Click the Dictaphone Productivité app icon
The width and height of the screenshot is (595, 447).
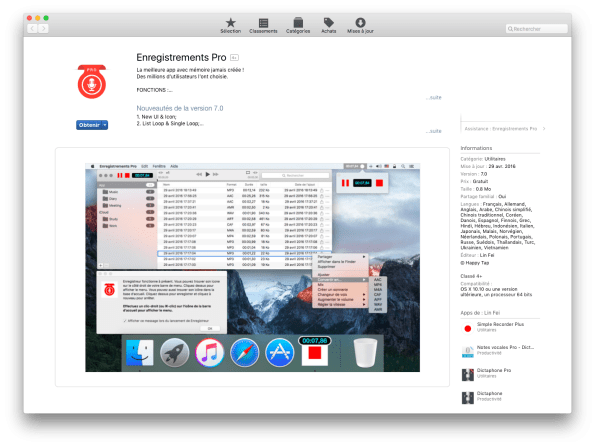468,398
